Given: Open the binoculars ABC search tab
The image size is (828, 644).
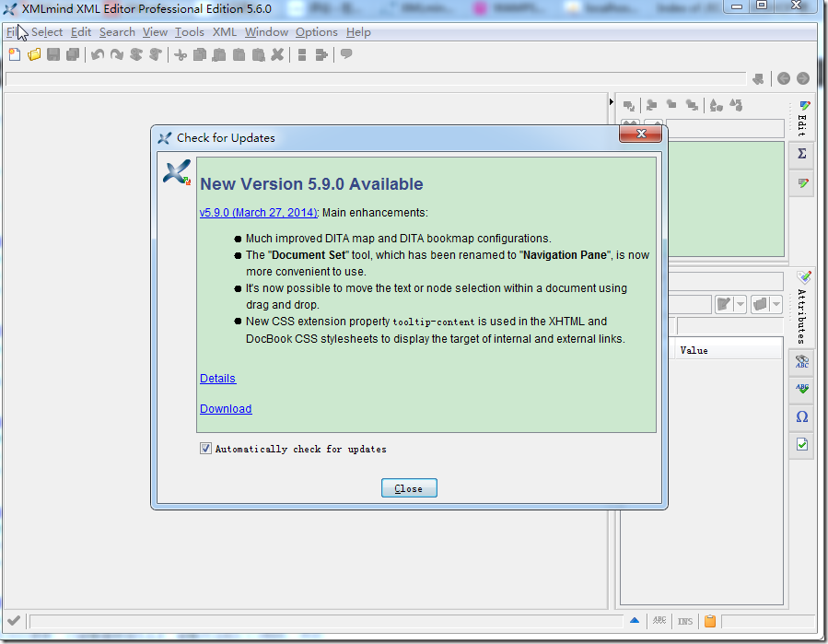Looking at the screenshot, I should coord(802,362).
